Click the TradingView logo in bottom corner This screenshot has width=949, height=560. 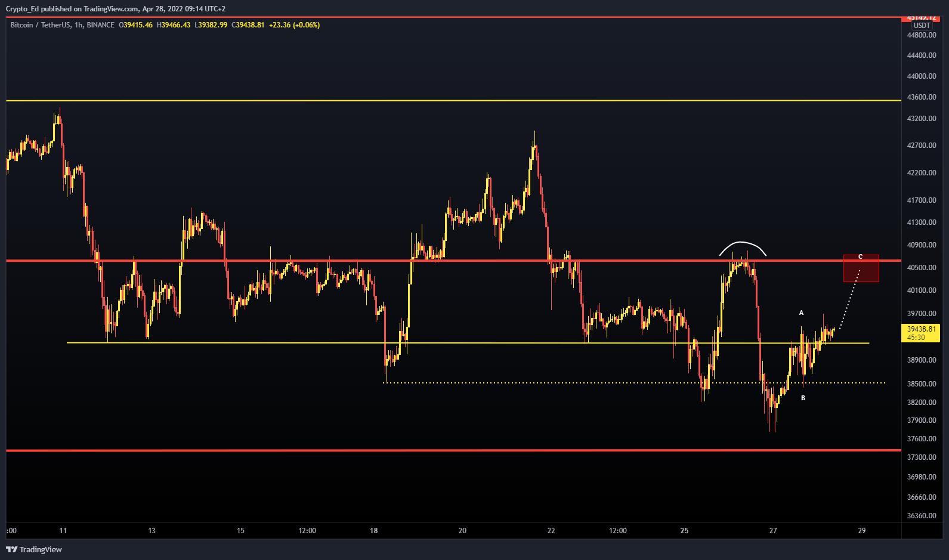[34, 549]
